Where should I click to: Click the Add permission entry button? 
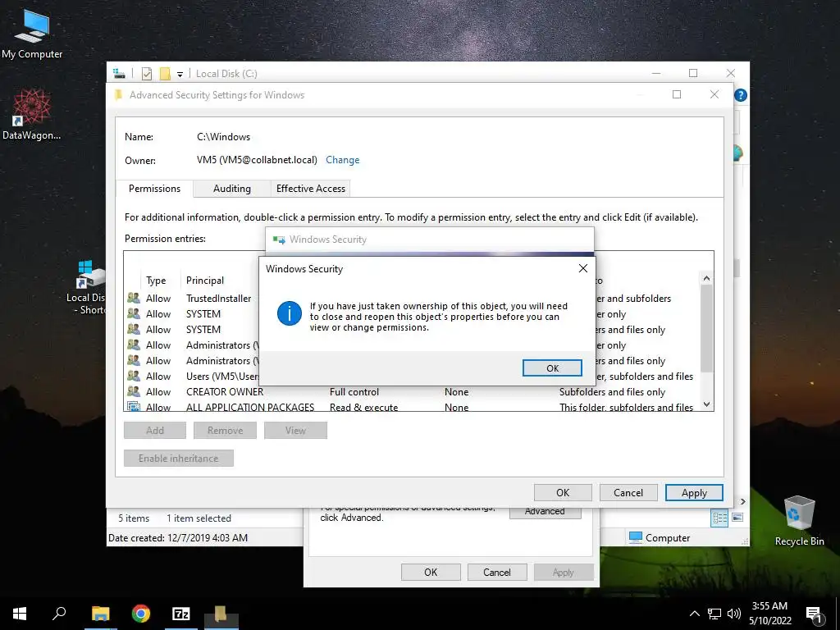(x=155, y=430)
